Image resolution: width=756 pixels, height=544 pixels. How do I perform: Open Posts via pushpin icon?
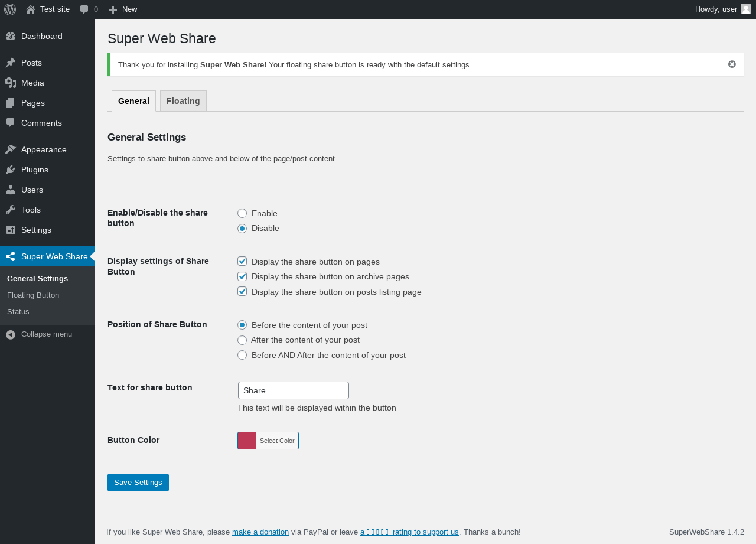[11, 63]
